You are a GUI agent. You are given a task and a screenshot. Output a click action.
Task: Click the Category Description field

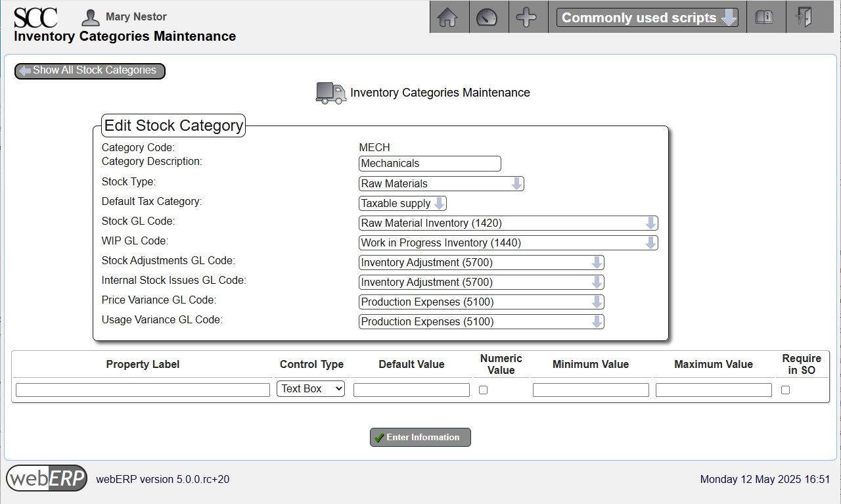[x=430, y=164]
